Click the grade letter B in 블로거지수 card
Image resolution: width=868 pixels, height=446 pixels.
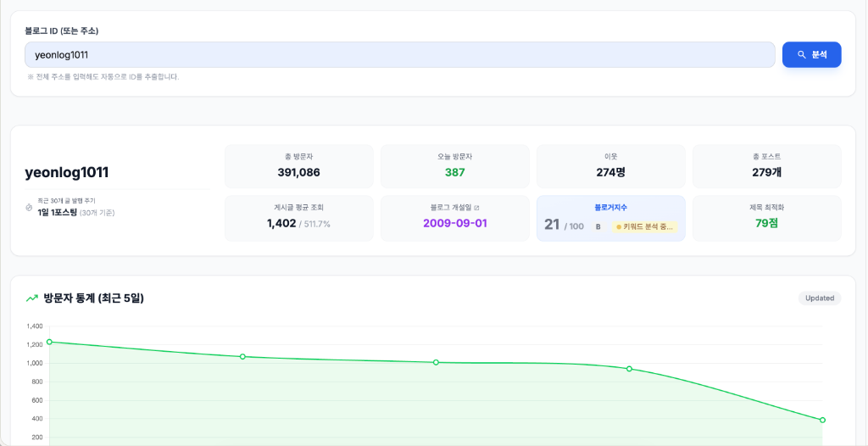tap(598, 226)
